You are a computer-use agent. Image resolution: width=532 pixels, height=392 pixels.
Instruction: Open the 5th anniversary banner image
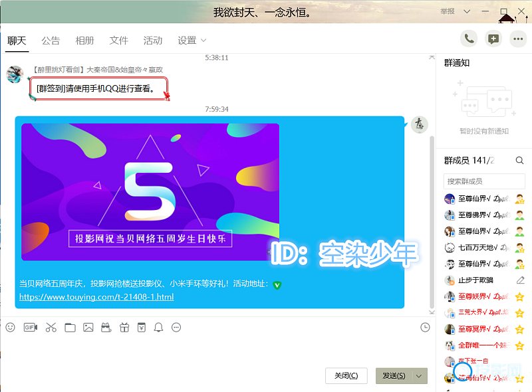[150, 191]
